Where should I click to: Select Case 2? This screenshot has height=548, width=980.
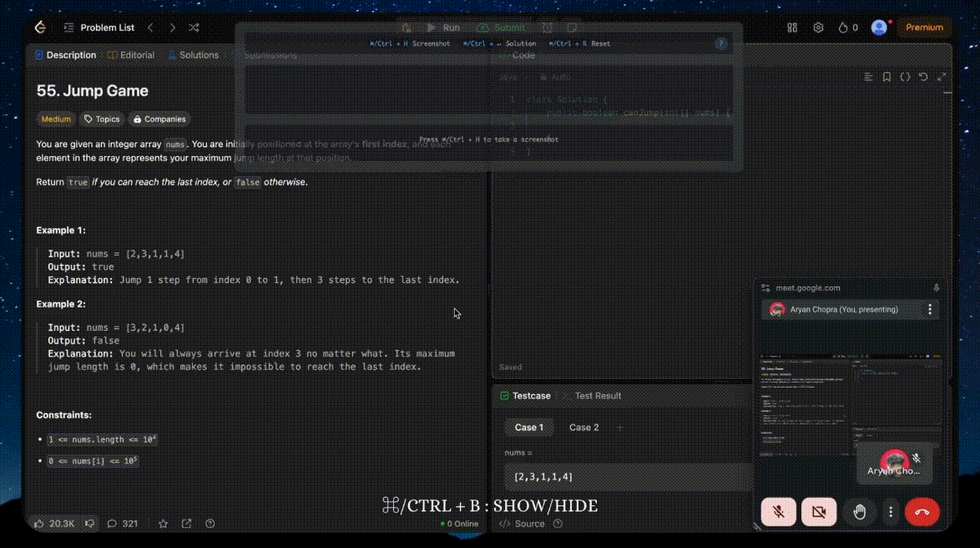pos(583,427)
